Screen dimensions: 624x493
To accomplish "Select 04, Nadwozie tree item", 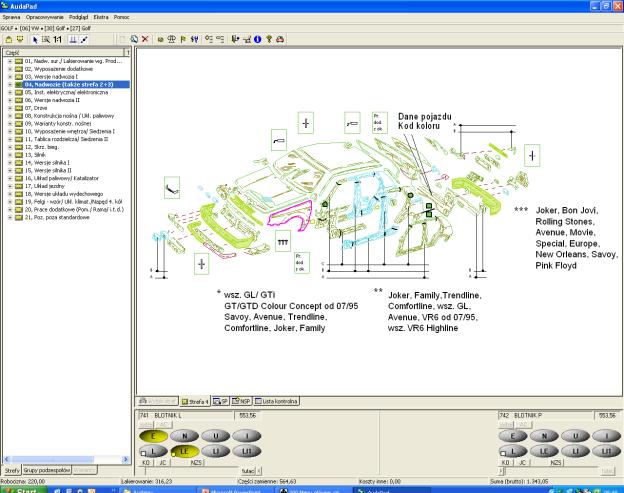I will pos(69,84).
